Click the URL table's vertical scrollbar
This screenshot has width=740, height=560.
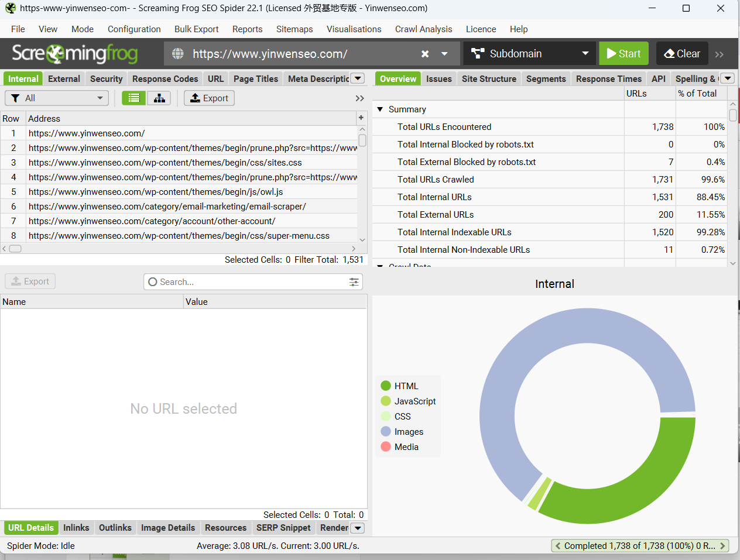362,140
